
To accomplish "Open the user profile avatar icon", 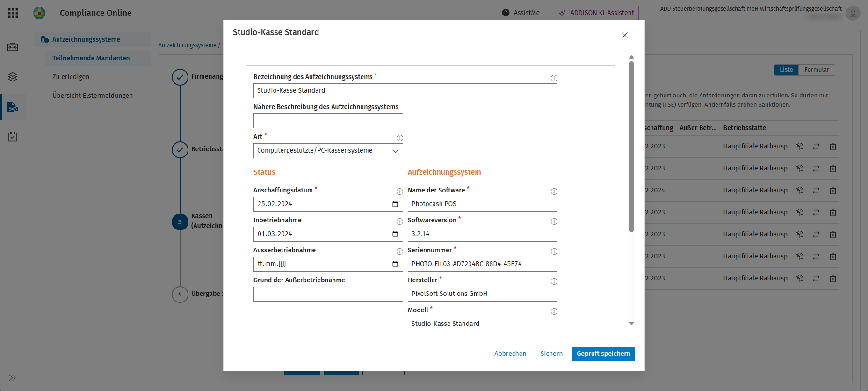I will pos(853,13).
